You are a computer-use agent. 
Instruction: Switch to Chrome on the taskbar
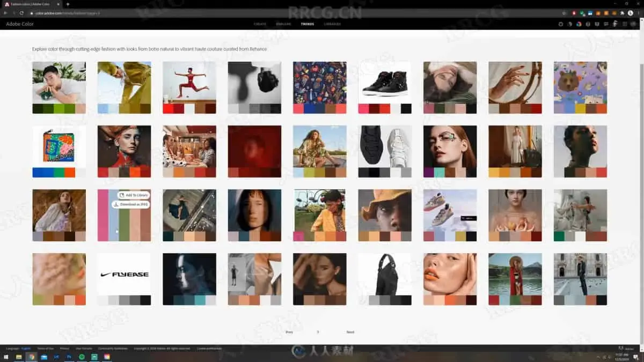31,357
